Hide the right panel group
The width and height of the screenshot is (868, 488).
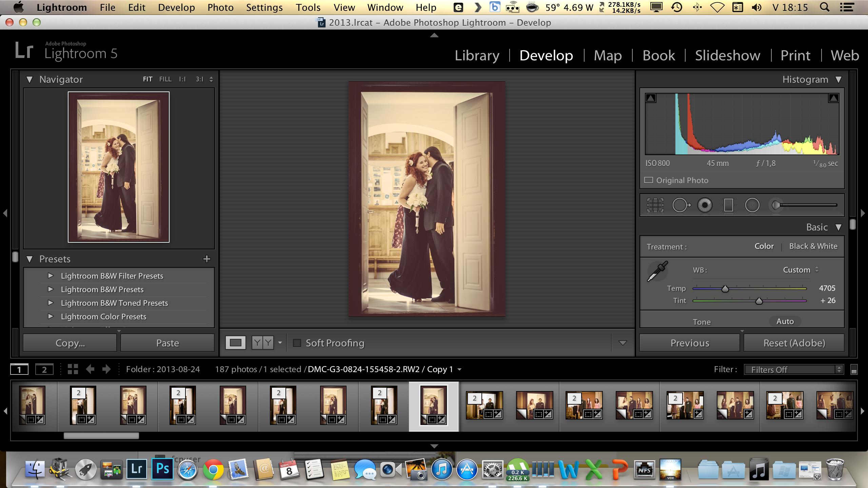click(x=863, y=213)
